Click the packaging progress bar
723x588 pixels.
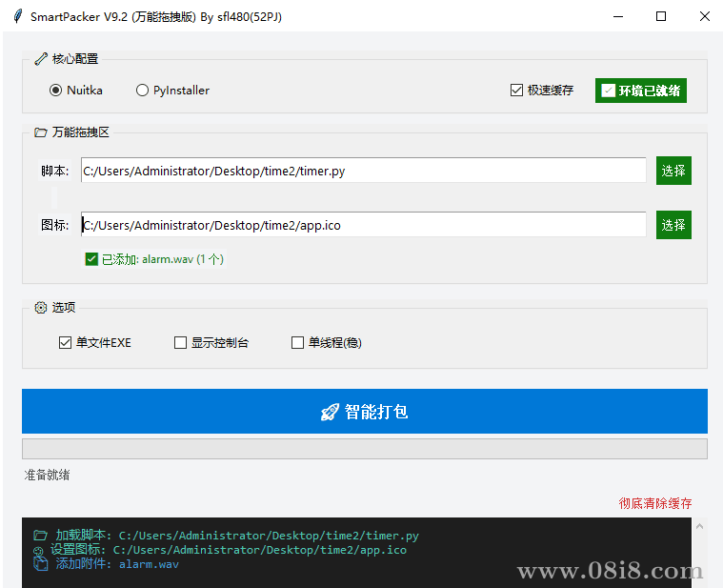(364, 449)
